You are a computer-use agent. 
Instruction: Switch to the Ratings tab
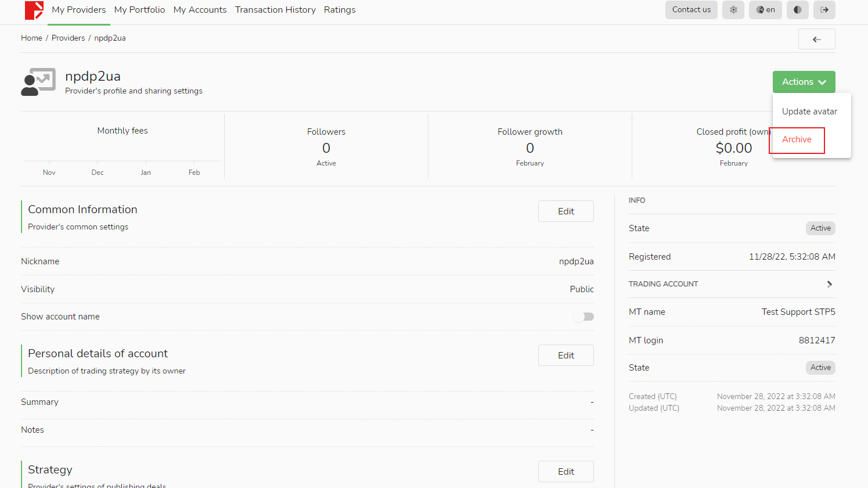[x=340, y=10]
